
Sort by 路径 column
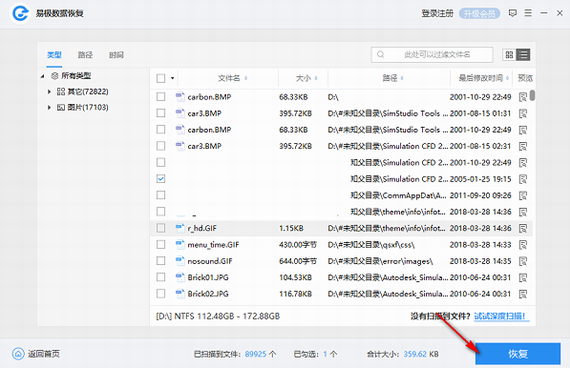click(393, 78)
